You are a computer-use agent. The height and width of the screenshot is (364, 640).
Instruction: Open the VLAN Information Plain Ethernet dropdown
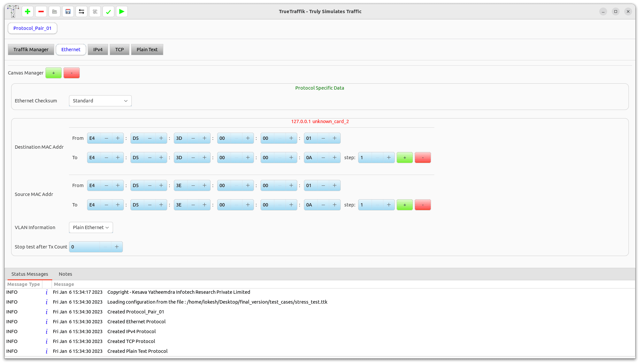click(x=91, y=227)
